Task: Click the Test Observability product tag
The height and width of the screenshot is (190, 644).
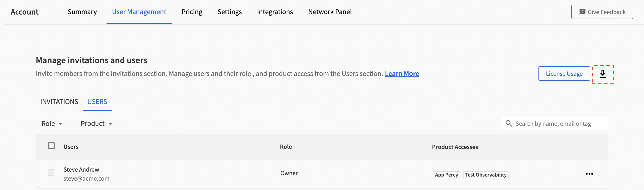Action: pos(485,175)
